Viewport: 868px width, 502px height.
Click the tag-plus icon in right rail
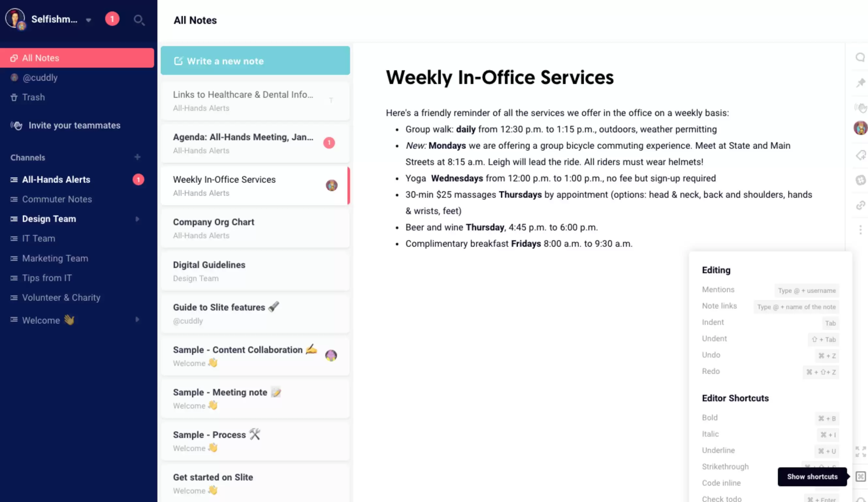pos(860,155)
